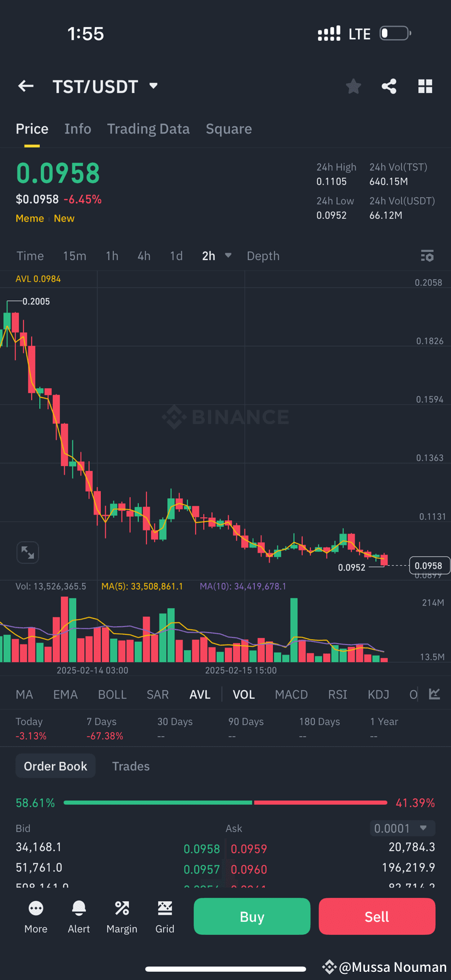Select bid price 0.0958 in order book
This screenshot has height=980, width=451.
pyautogui.click(x=202, y=848)
